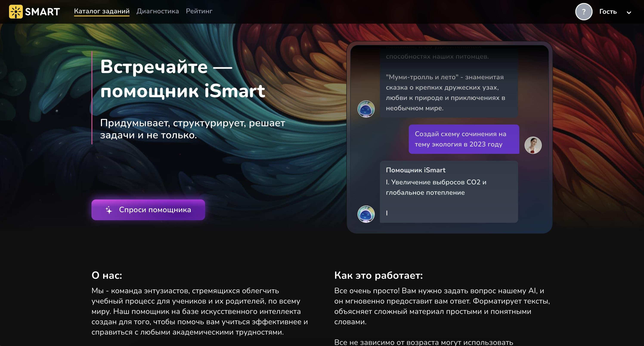Screen dimensions: 644x346
Task: Click the yellow SMART sun logo icon
Action: 16,11
